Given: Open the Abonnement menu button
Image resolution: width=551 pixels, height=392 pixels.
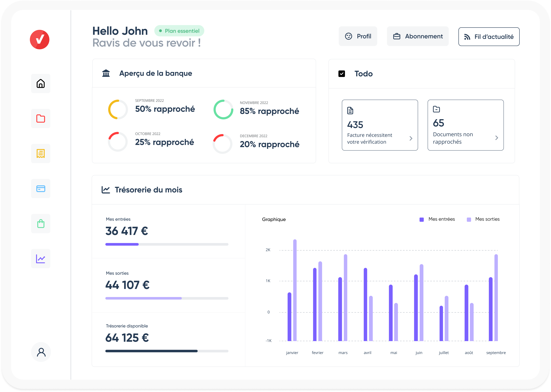Looking at the screenshot, I should 418,36.
